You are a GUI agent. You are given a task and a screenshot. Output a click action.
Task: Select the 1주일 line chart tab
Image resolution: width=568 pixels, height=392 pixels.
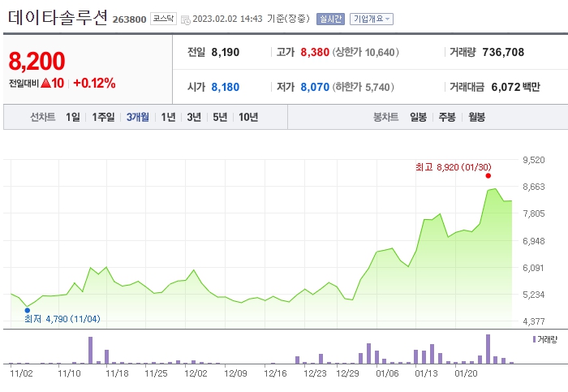(x=103, y=117)
